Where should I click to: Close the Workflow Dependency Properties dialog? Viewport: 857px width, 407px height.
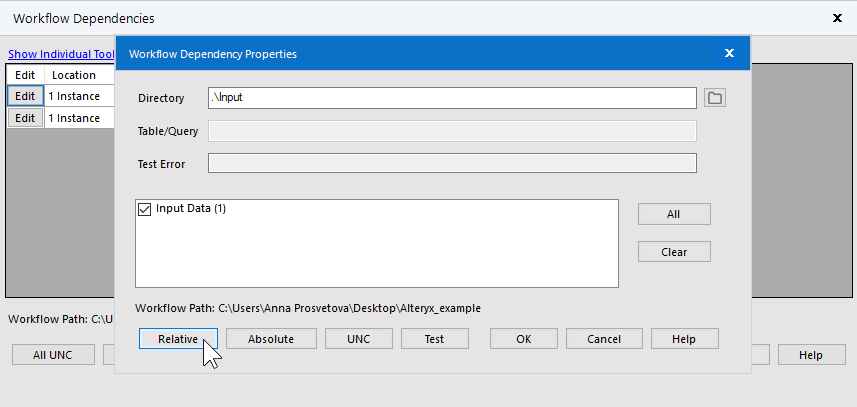[730, 53]
